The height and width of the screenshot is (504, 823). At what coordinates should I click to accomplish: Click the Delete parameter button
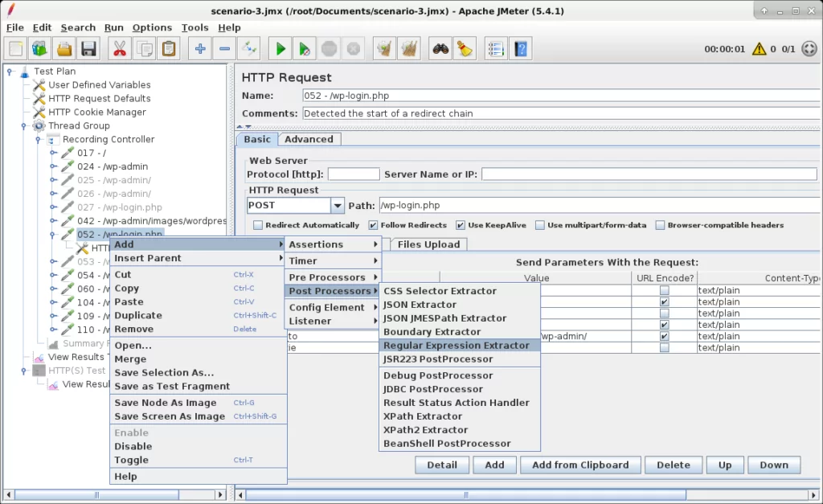673,465
